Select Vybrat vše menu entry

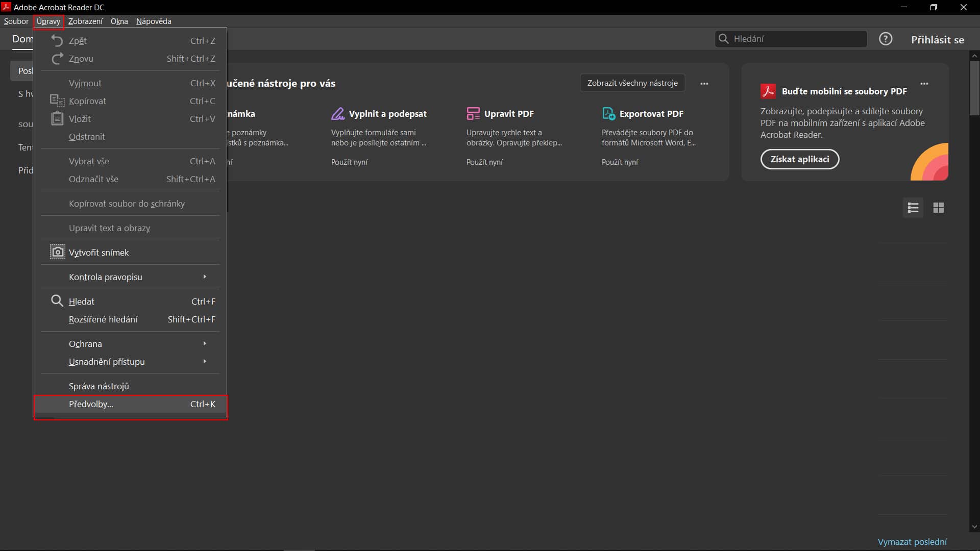[x=130, y=161]
